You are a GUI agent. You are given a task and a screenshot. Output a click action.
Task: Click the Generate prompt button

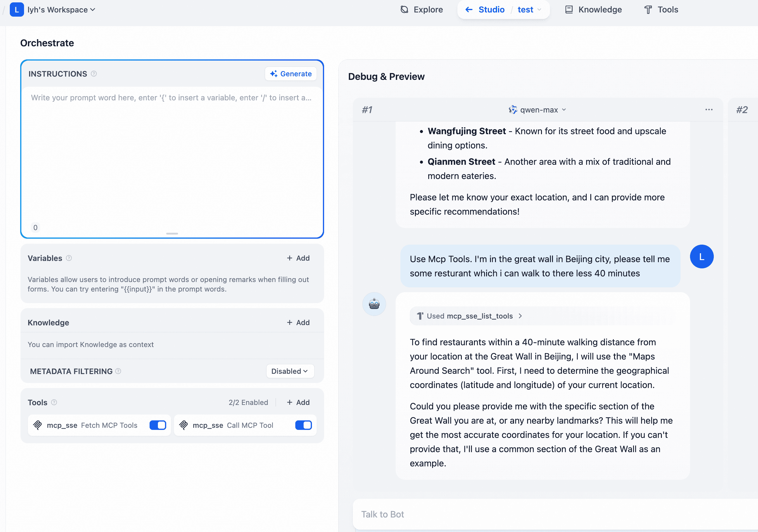[x=291, y=74]
